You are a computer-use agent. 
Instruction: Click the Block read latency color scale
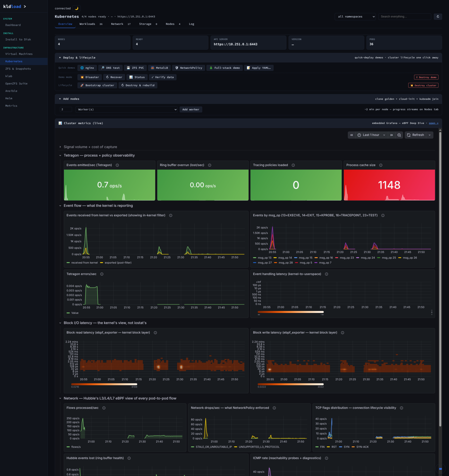(x=104, y=384)
